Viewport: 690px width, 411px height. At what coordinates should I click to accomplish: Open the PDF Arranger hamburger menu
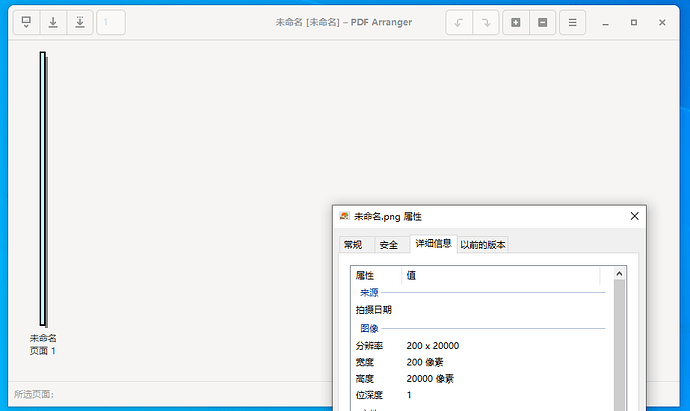[572, 22]
